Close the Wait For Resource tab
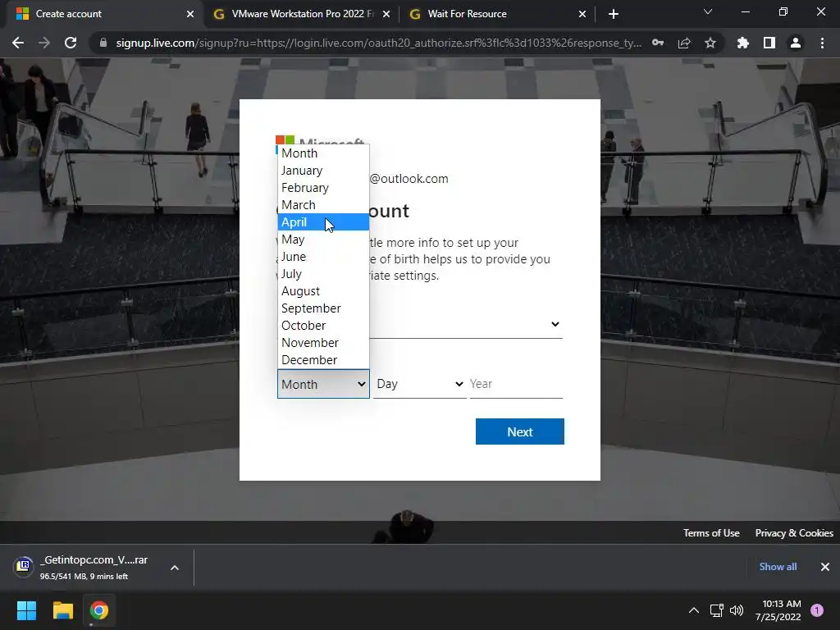Viewport: 840px width, 630px height. pyautogui.click(x=582, y=14)
